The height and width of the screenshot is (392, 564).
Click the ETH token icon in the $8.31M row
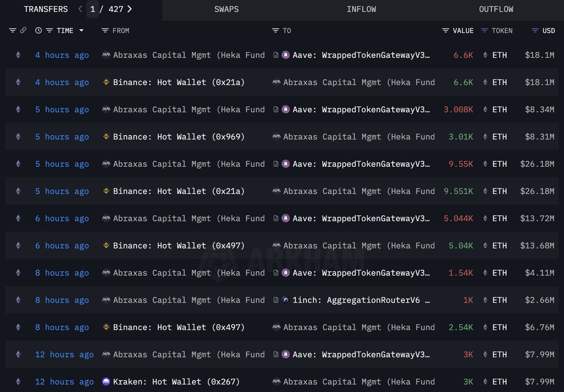tap(486, 137)
